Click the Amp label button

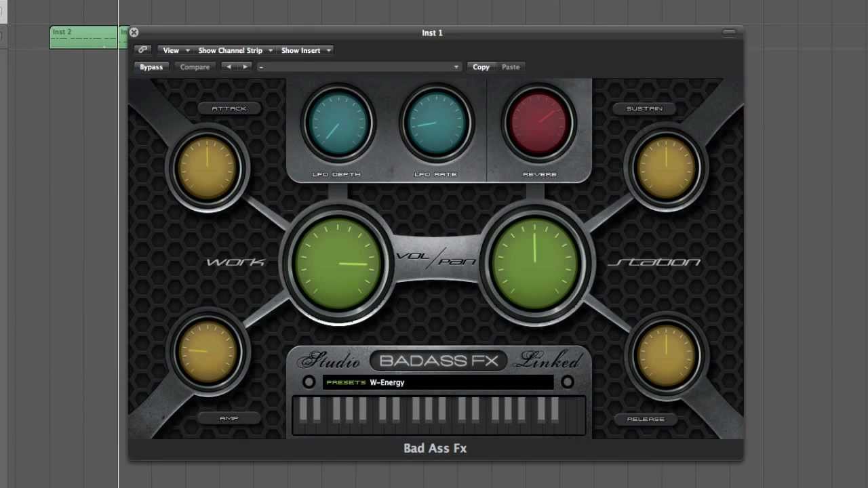229,418
